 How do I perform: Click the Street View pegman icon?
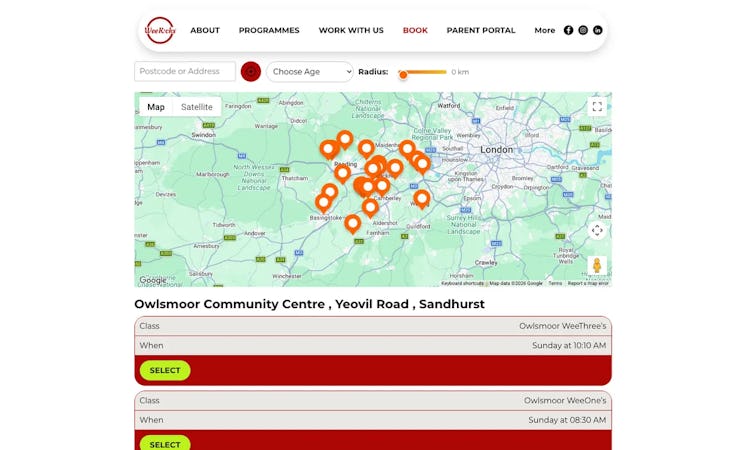tap(597, 265)
